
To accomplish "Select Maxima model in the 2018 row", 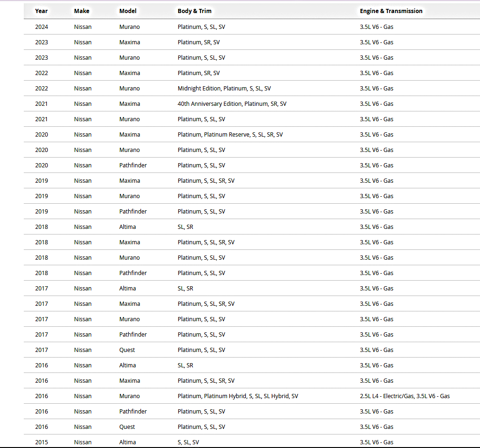I will 130,242.
